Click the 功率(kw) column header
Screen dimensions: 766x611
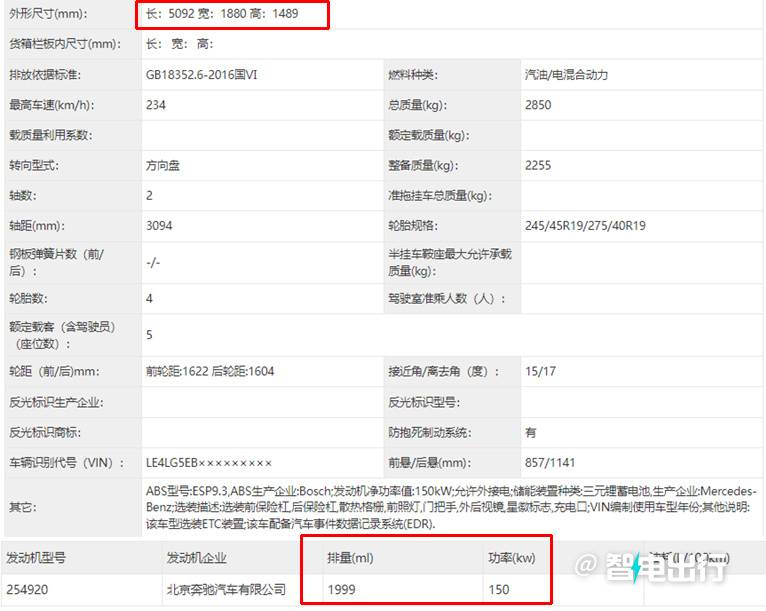pyautogui.click(x=511, y=558)
